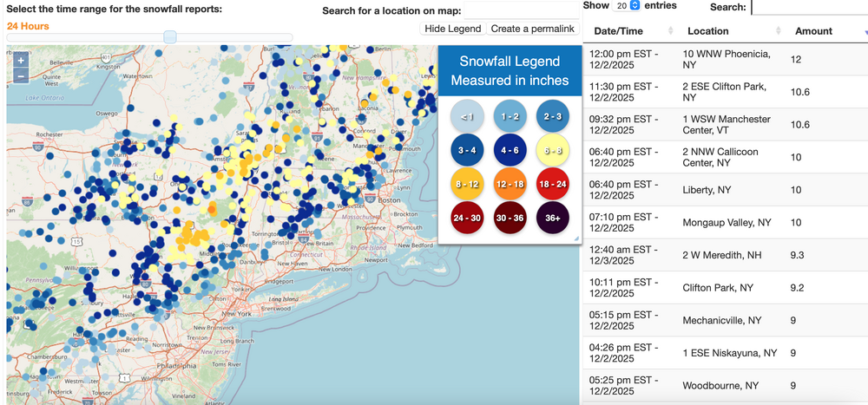Select the '< 1' inch legend circle
Image resolution: width=868 pixels, height=405 pixels.
(x=467, y=116)
